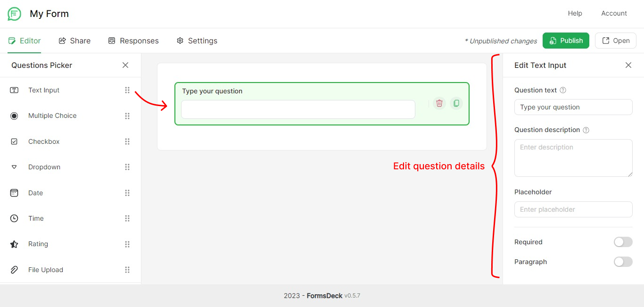Select the Date question type icon
644x307 pixels.
click(x=15, y=192)
